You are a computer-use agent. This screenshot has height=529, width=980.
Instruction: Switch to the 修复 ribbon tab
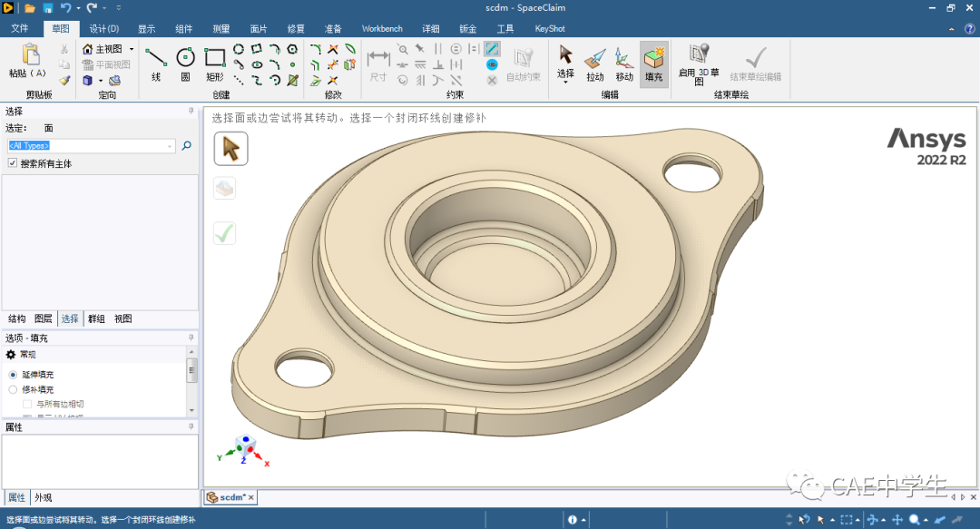pos(296,29)
